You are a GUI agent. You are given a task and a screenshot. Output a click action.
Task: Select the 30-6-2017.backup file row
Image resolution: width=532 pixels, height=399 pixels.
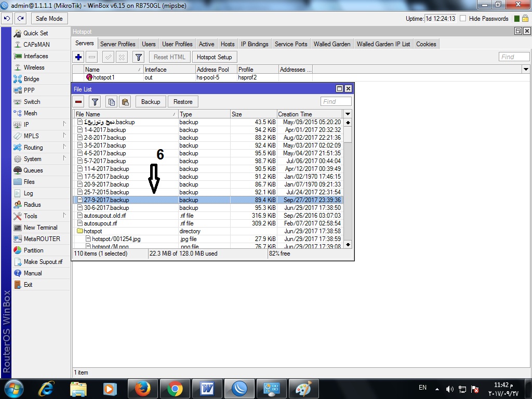pyautogui.click(x=208, y=208)
